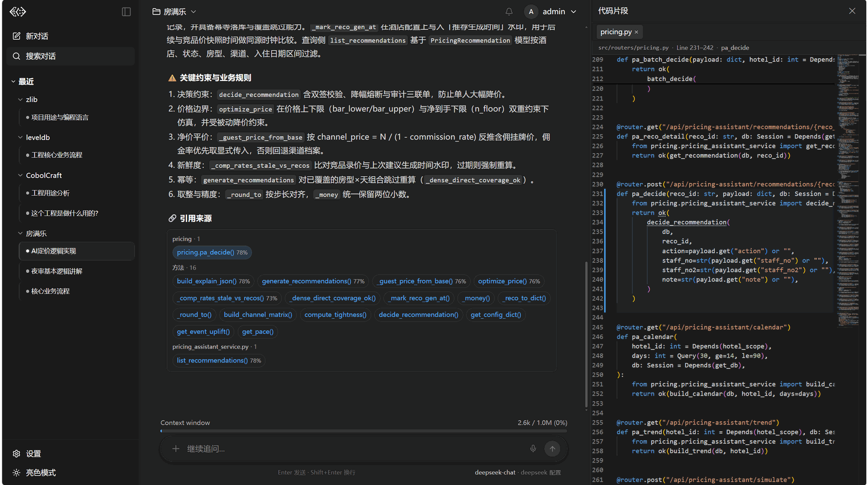
Task: Toggle the sidebar collapse icon
Action: [x=126, y=12]
